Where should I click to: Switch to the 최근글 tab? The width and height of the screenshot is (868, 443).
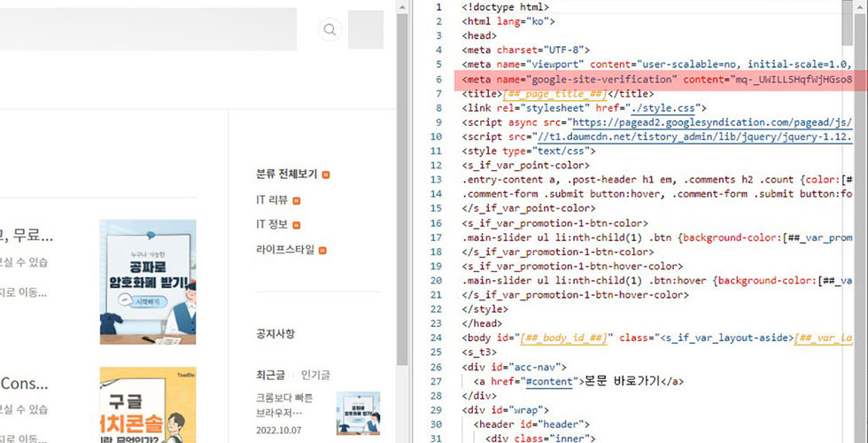[270, 376]
